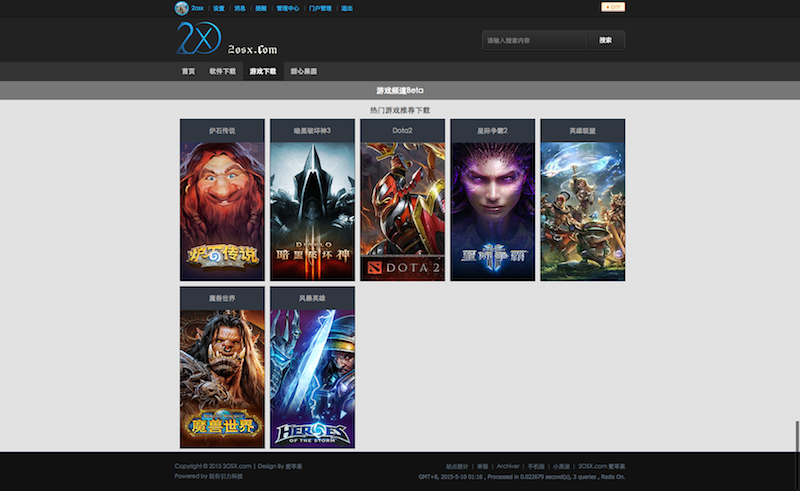Open 管理中心 admin center link
The height and width of the screenshot is (491, 800).
[288, 8]
